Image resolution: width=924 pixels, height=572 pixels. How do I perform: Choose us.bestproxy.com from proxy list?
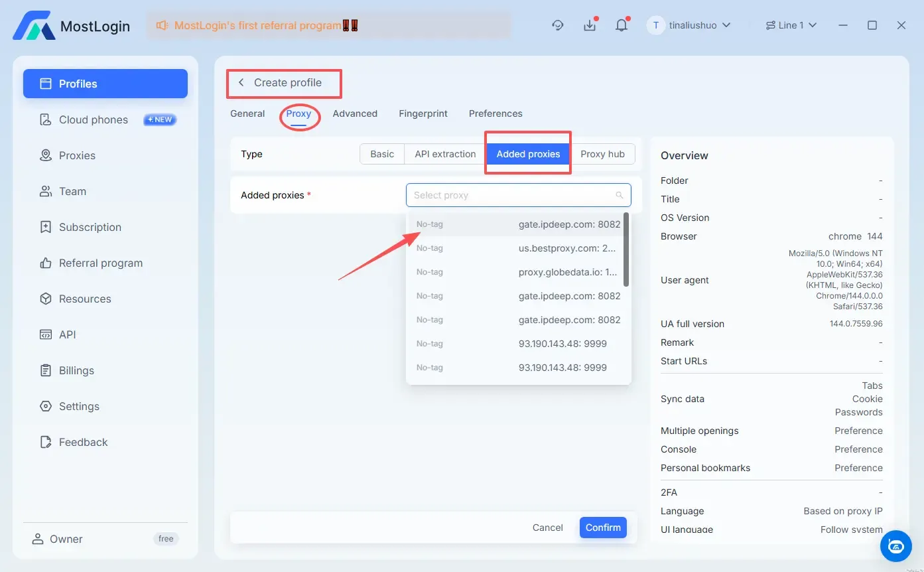click(567, 248)
